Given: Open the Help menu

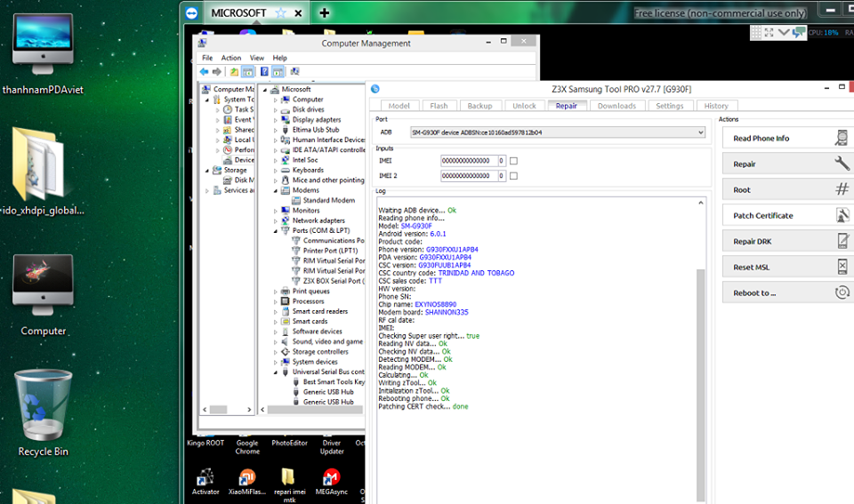Looking at the screenshot, I should [279, 58].
